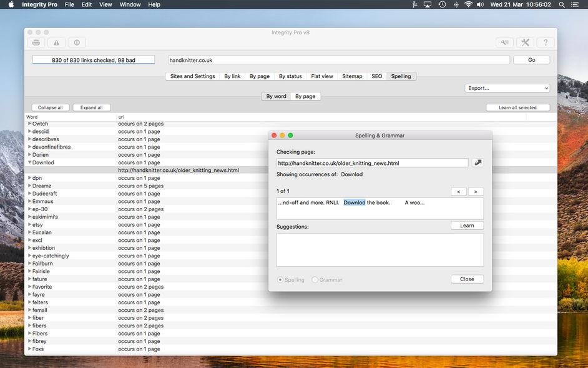Image resolution: width=588 pixels, height=368 pixels.
Task: Click the links checked progress indicator
Action: pos(94,60)
